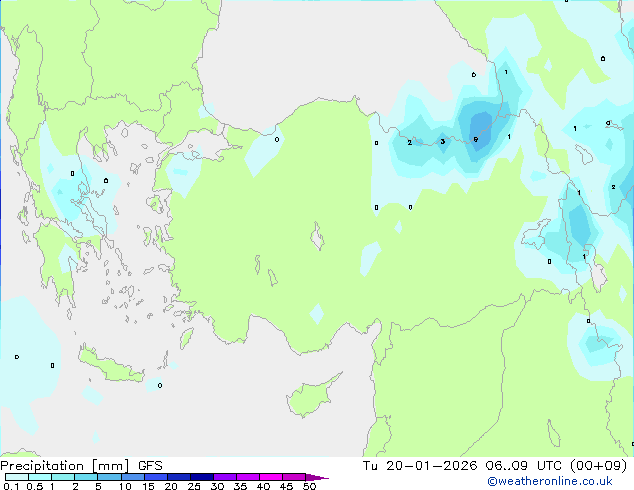Image resolution: width=634 pixels, height=490 pixels.
Task: Select the 30–35 mm purple legend swatch
Action: coord(225,477)
